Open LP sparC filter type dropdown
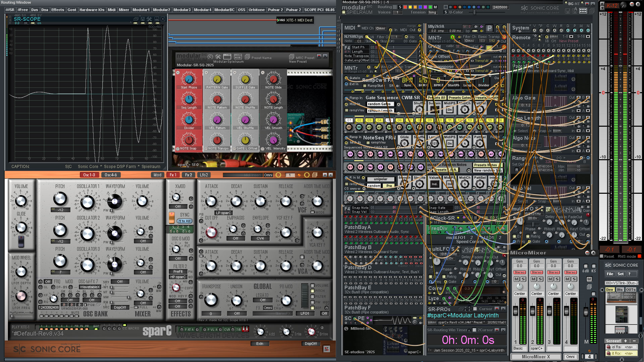The image size is (644, 362). (224, 213)
